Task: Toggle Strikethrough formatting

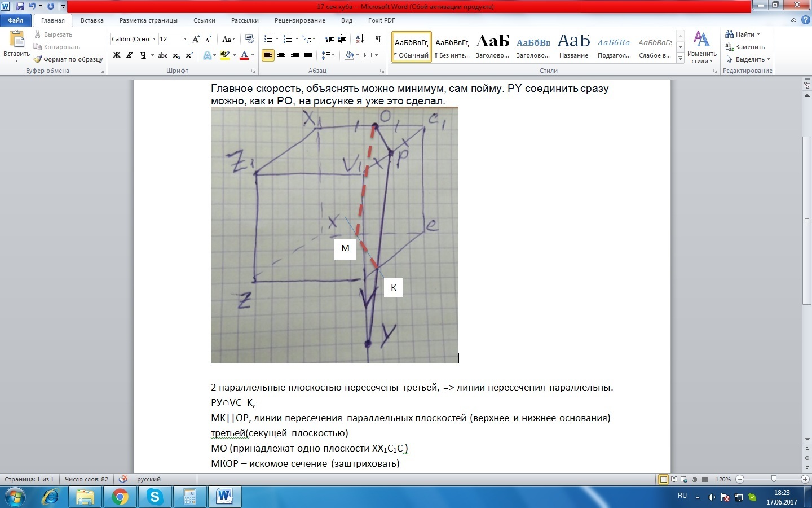Action: click(x=163, y=55)
